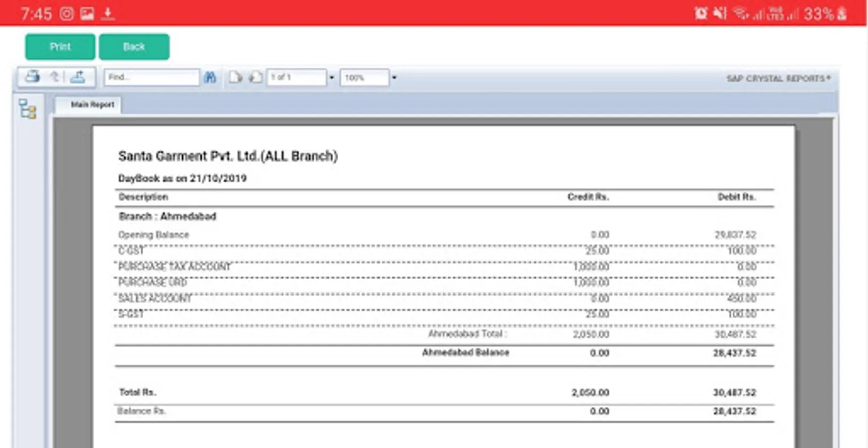
Task: Click the 'SALES ACCOUNT' row label
Action: 155,299
